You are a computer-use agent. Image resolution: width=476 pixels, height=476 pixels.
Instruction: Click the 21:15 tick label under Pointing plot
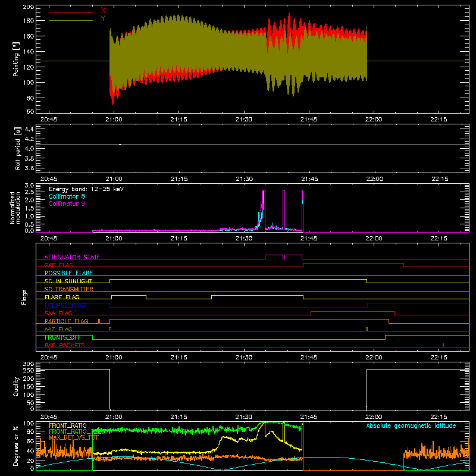tap(179, 120)
